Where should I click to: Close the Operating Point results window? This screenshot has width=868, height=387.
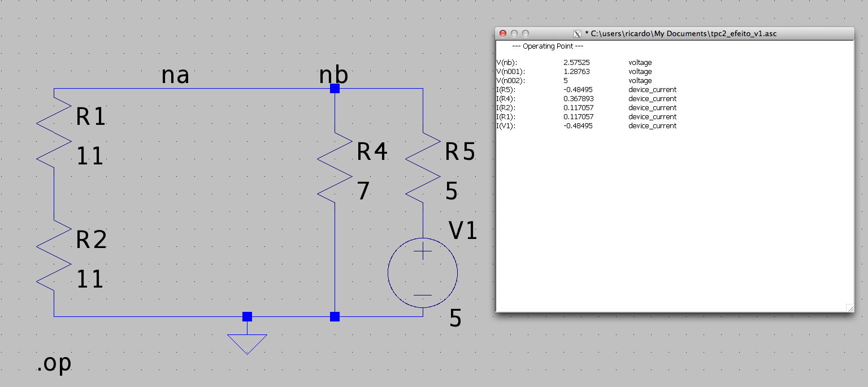[503, 34]
